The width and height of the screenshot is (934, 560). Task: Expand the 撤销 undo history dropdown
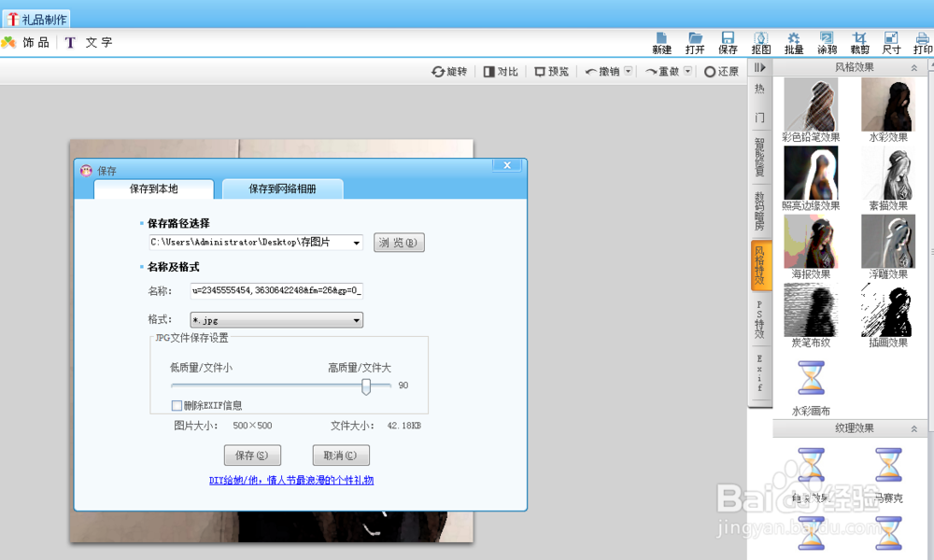pos(628,71)
